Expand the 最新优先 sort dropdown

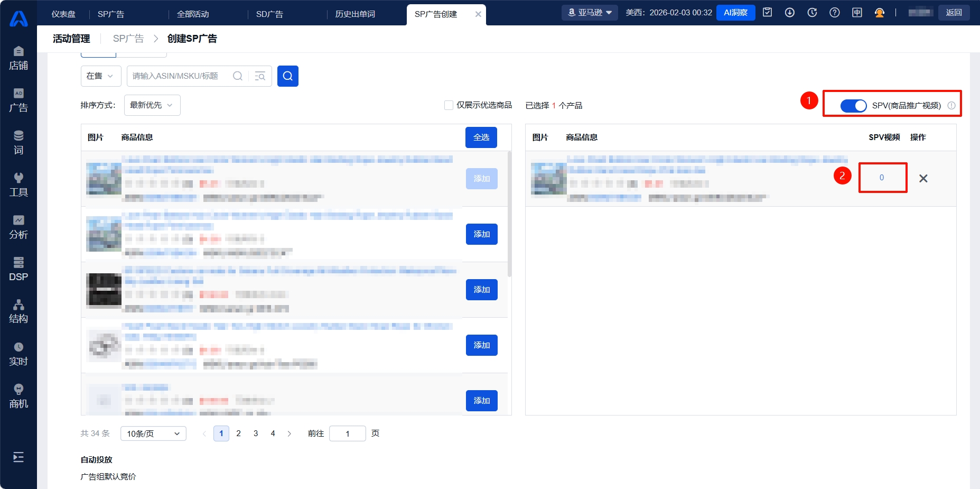click(x=152, y=105)
